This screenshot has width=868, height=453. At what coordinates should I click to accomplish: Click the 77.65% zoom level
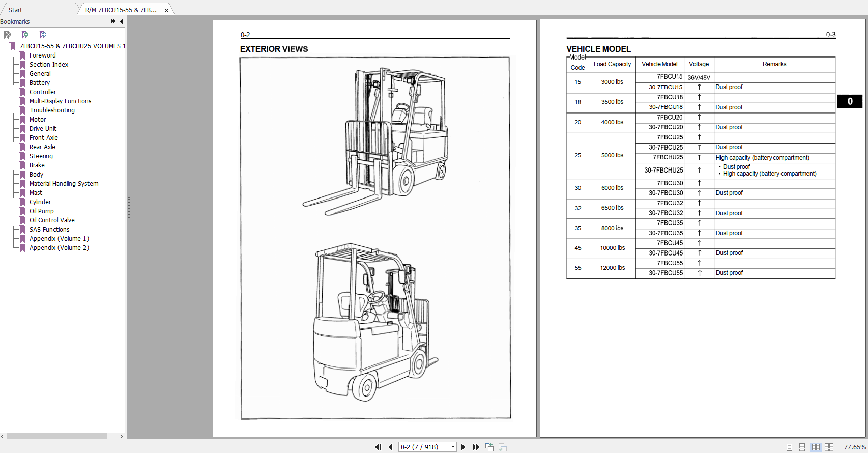854,447
